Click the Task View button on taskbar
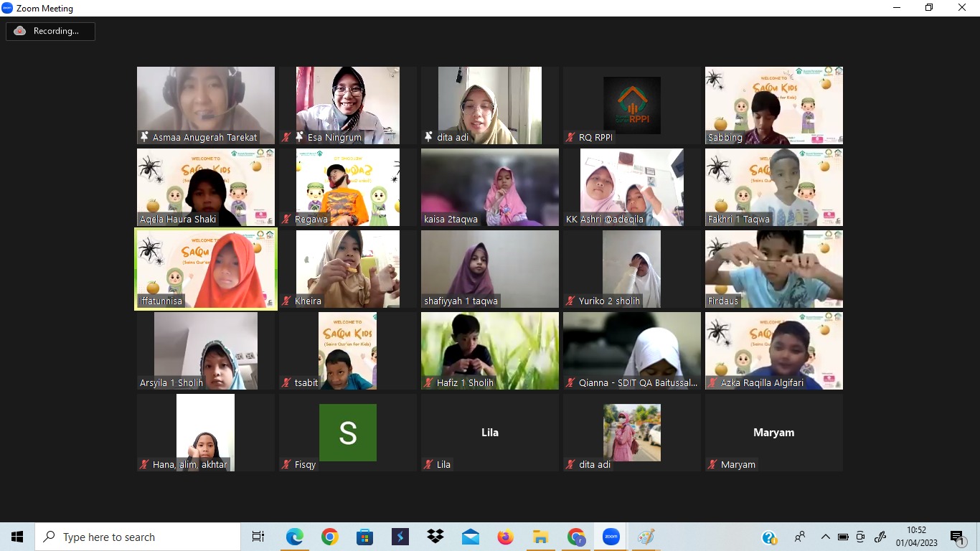Image resolution: width=980 pixels, height=551 pixels. tap(258, 537)
